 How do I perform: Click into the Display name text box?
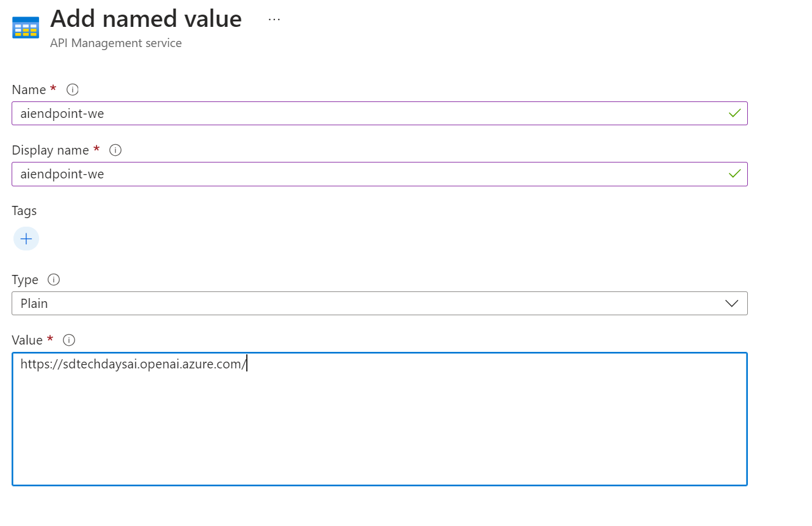(367, 174)
